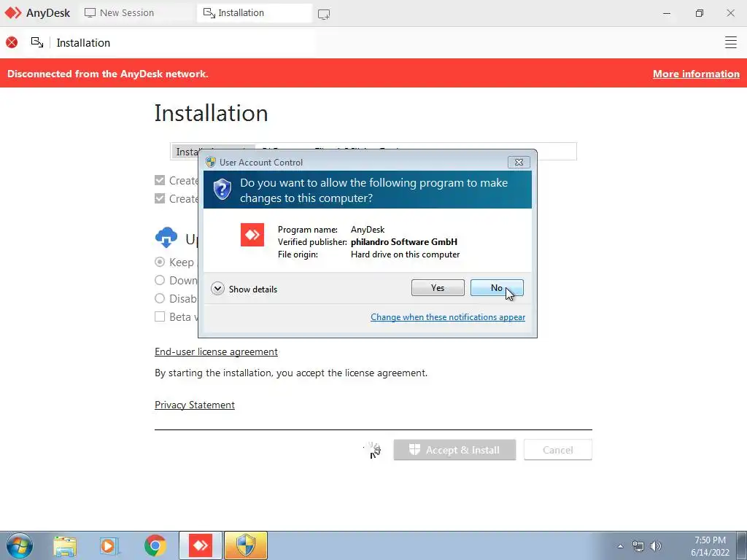Select the Keep update radio button
Image resolution: width=747 pixels, height=560 pixels.
click(x=160, y=262)
